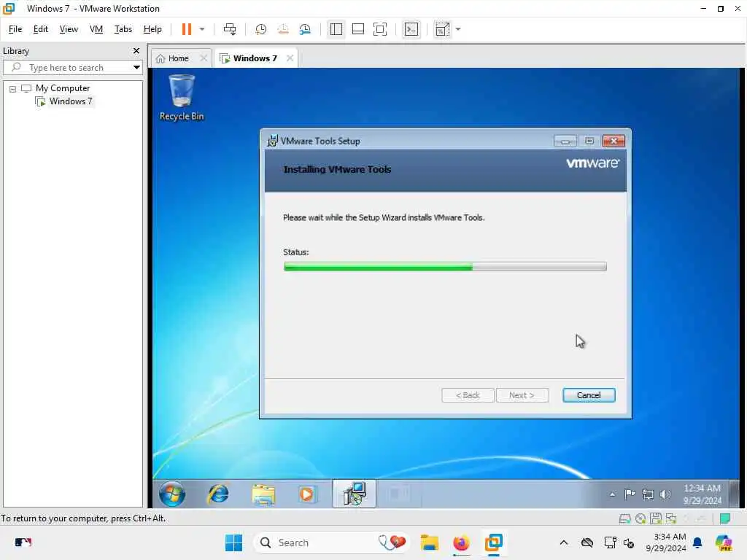Screen dimensions: 747x560
Task: Click the Recycle Bin desktop icon
Action: 182,98
